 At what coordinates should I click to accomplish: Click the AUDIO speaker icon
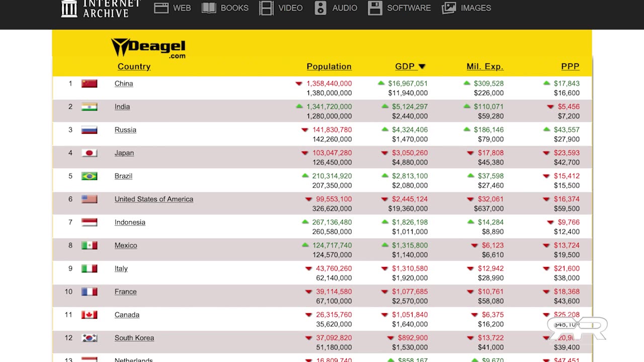click(320, 8)
